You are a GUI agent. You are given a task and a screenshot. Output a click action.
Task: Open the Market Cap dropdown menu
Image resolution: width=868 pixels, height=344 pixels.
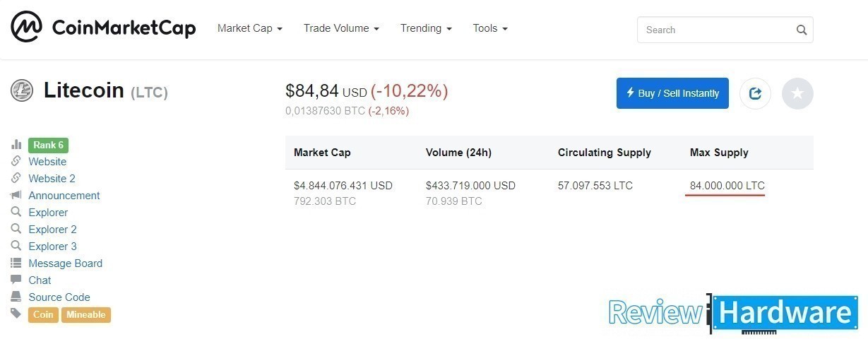250,29
